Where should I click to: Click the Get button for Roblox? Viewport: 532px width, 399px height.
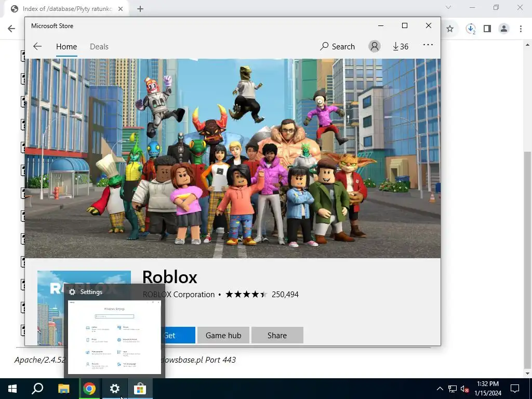click(x=180, y=335)
